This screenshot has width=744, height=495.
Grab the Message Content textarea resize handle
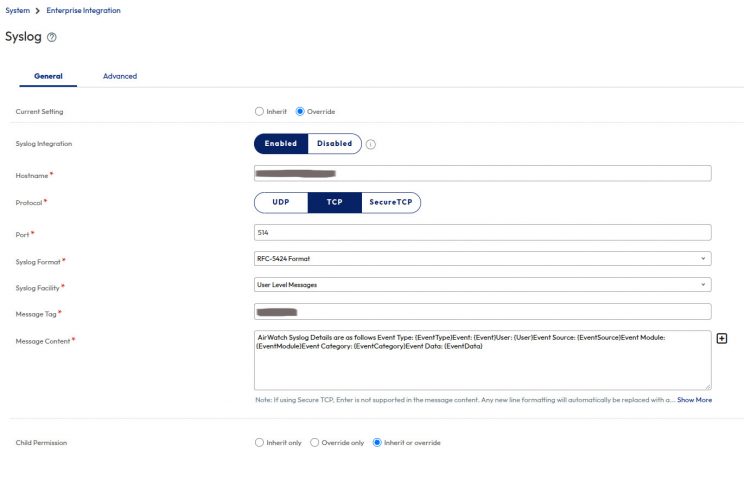707,387
